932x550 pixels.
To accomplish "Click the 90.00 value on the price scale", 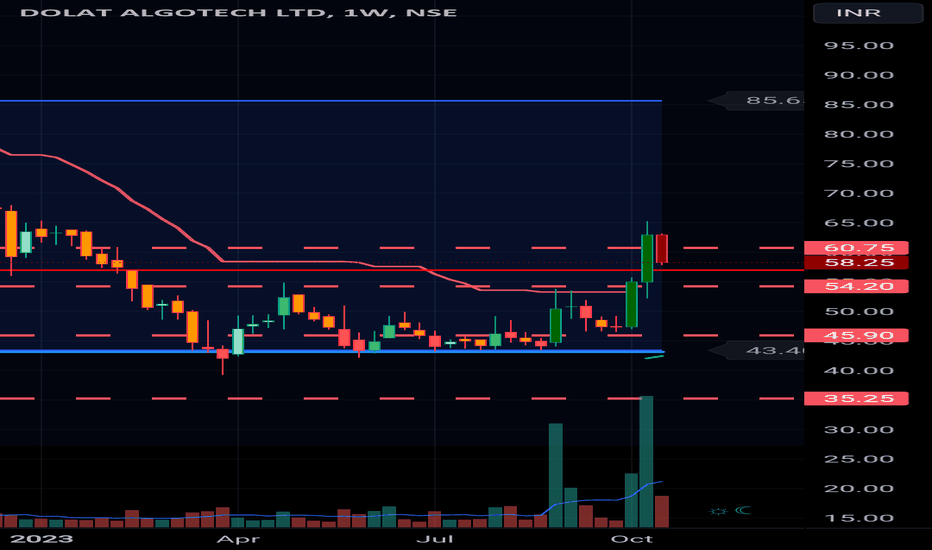I will [x=859, y=75].
